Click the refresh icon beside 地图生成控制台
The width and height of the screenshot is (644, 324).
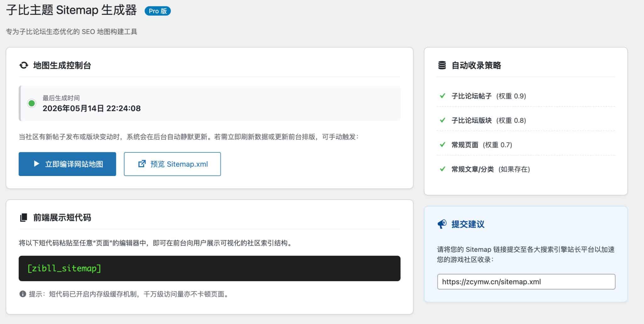coord(24,65)
